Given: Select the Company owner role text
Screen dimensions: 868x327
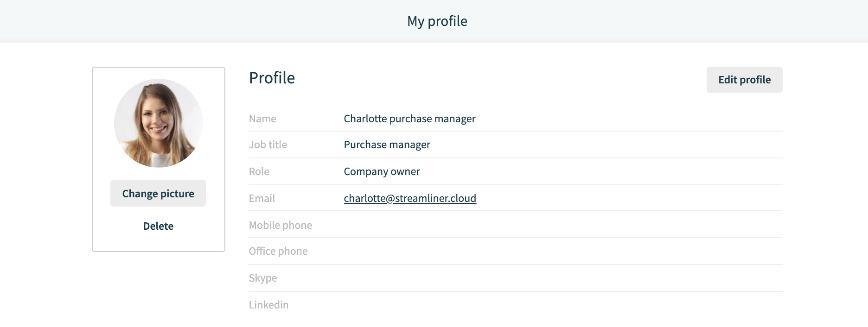Looking at the screenshot, I should pyautogui.click(x=382, y=171).
